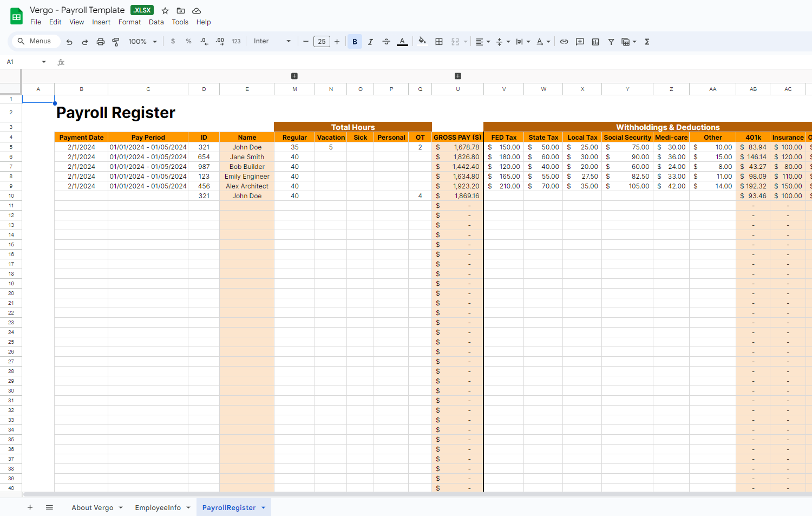The image size is (812, 516).
Task: Click the font size input field
Action: tap(322, 42)
